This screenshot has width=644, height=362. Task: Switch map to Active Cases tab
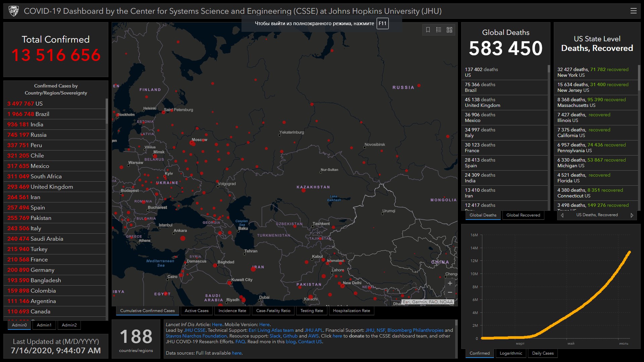197,311
